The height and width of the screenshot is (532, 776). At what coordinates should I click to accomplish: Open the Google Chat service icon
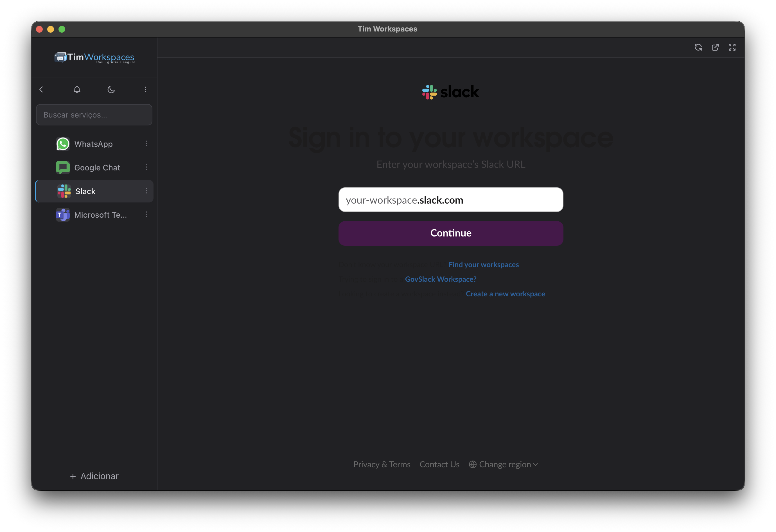[63, 167]
